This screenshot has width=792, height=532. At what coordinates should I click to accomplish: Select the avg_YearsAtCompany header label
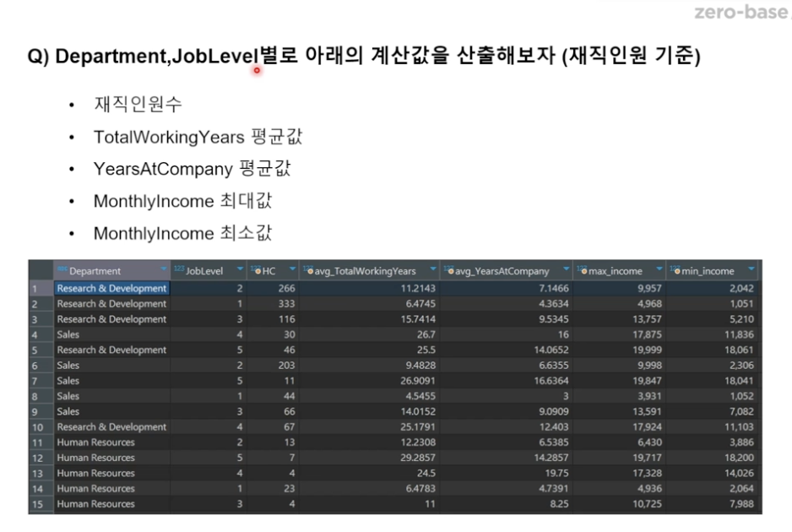[x=502, y=271]
